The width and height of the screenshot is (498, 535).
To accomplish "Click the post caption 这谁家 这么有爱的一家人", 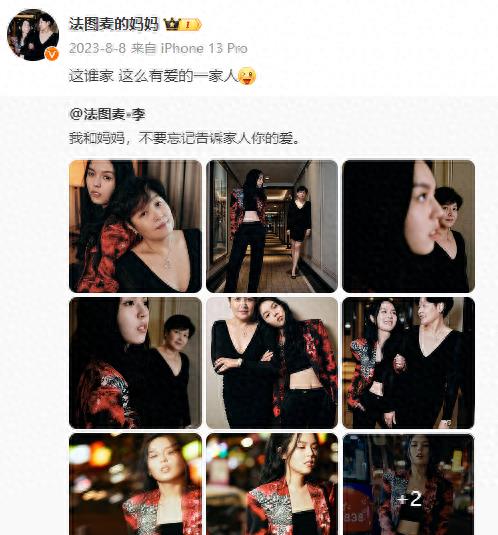I will (x=153, y=76).
